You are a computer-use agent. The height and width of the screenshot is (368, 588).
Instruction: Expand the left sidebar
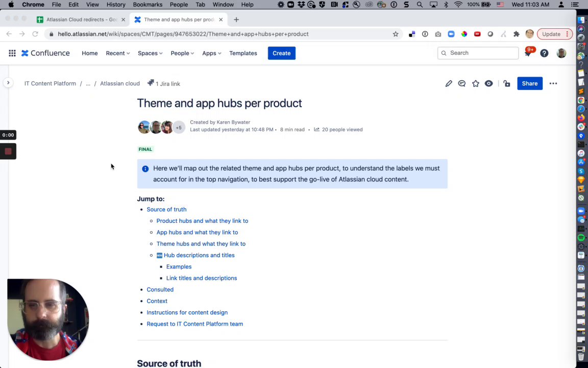8,83
